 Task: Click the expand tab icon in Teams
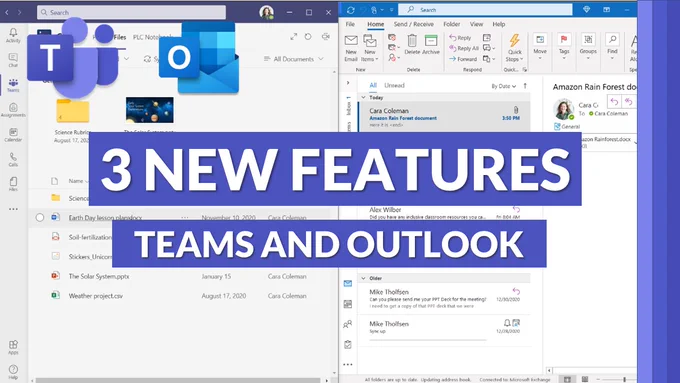pyautogui.click(x=294, y=37)
